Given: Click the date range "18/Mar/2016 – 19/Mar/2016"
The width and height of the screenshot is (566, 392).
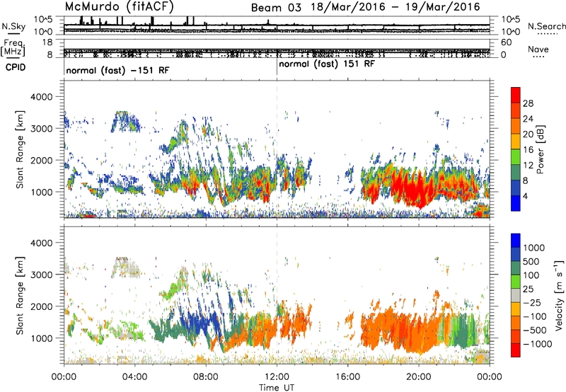Looking at the screenshot, I should [395, 7].
